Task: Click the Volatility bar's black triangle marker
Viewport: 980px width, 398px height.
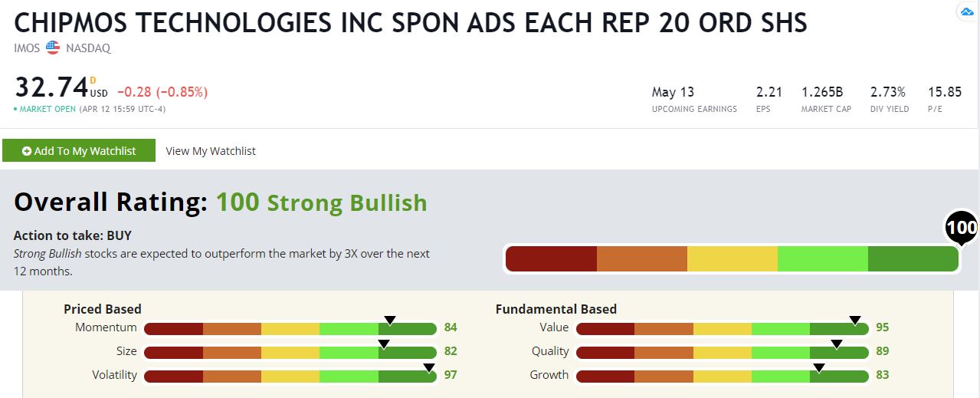Action: coord(428,367)
